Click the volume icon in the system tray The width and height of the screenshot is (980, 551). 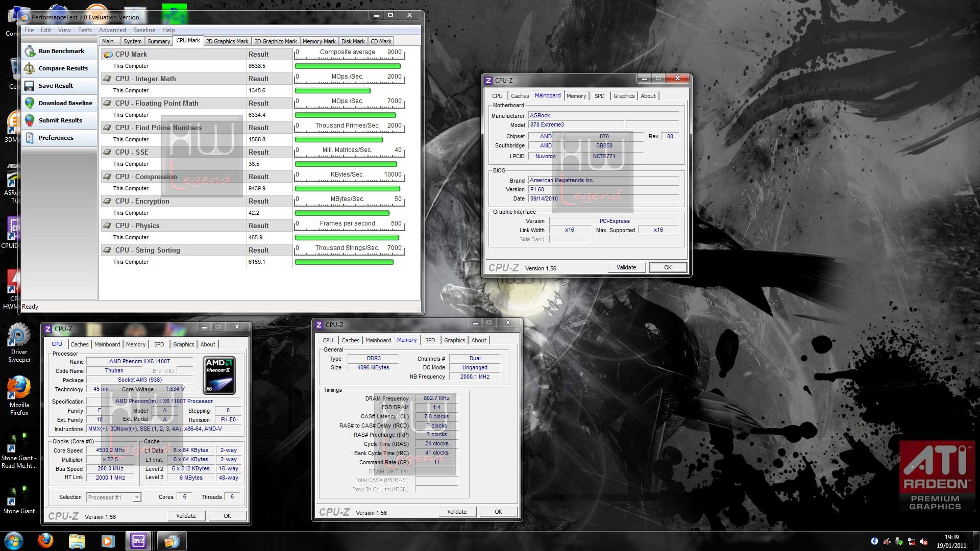point(924,542)
